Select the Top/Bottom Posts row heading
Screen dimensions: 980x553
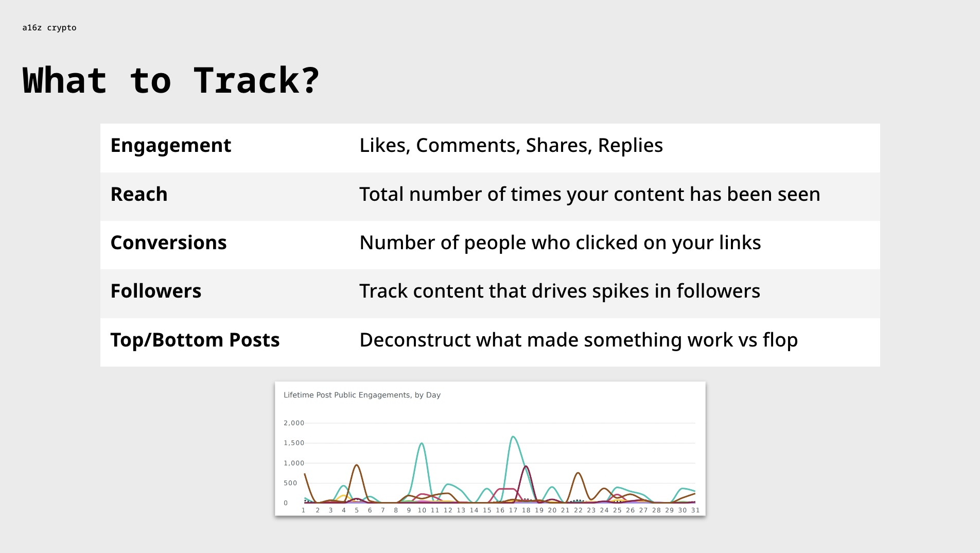tap(195, 340)
